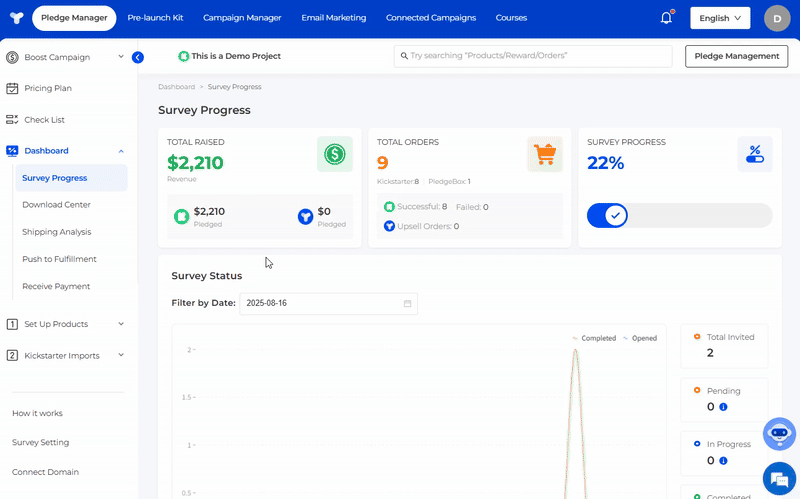Click the Pending info icon

tap(723, 407)
